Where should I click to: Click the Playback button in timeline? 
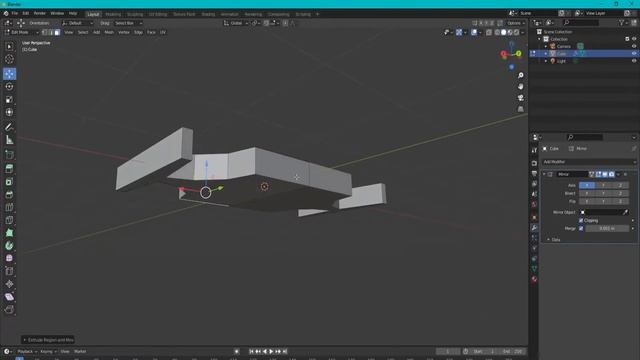point(27,351)
